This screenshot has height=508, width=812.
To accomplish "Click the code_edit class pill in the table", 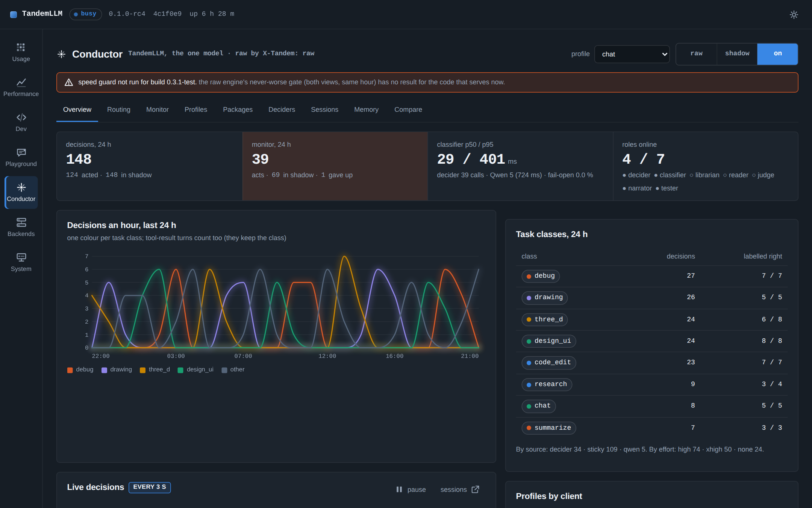I will pyautogui.click(x=548, y=362).
